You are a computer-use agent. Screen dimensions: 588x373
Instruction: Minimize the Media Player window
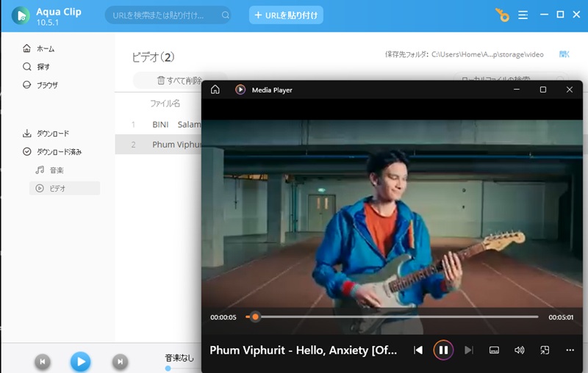(x=517, y=90)
